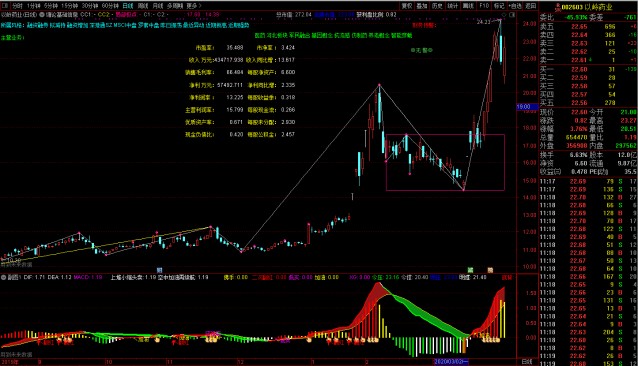The image size is (638, 366).
Task: Switch to 60分钟 chart tab
Action: coord(110,6)
